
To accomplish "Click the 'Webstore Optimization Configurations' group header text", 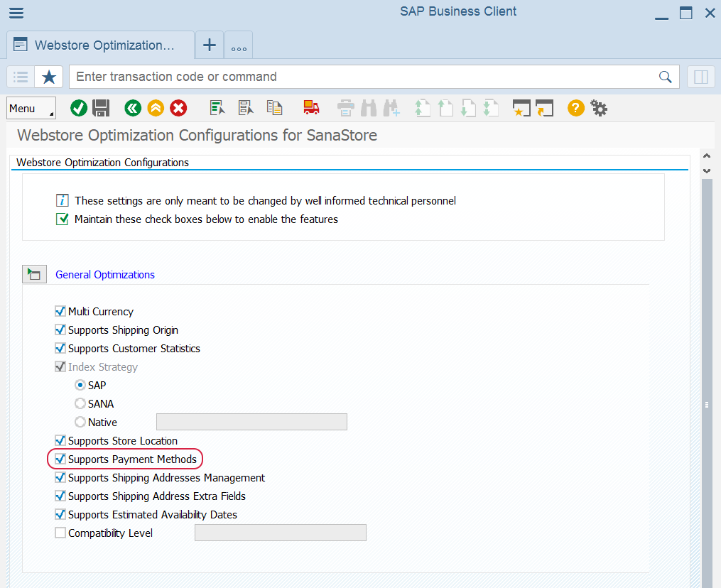I will coord(102,163).
